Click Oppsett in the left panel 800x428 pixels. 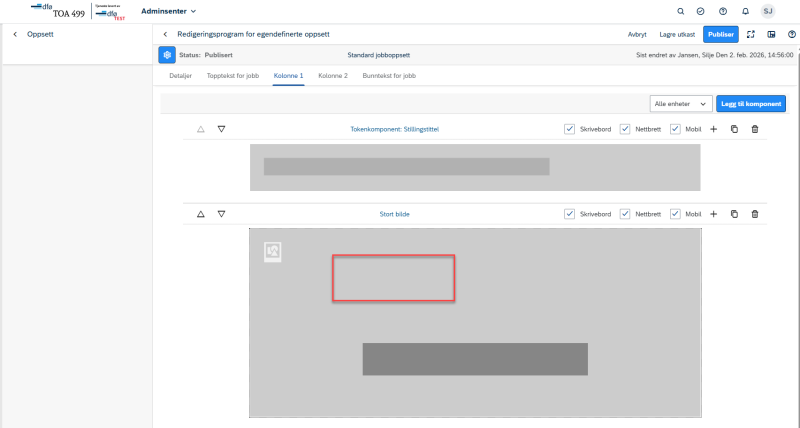pos(40,34)
